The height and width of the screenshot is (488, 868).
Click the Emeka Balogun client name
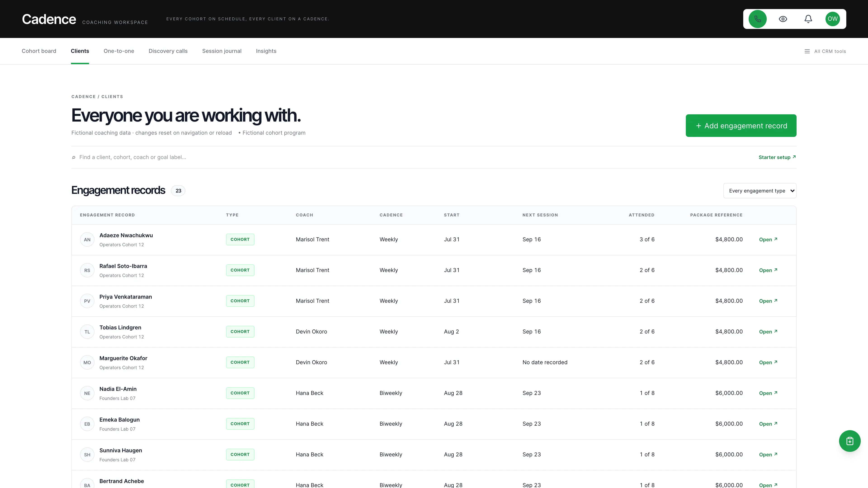click(x=119, y=420)
